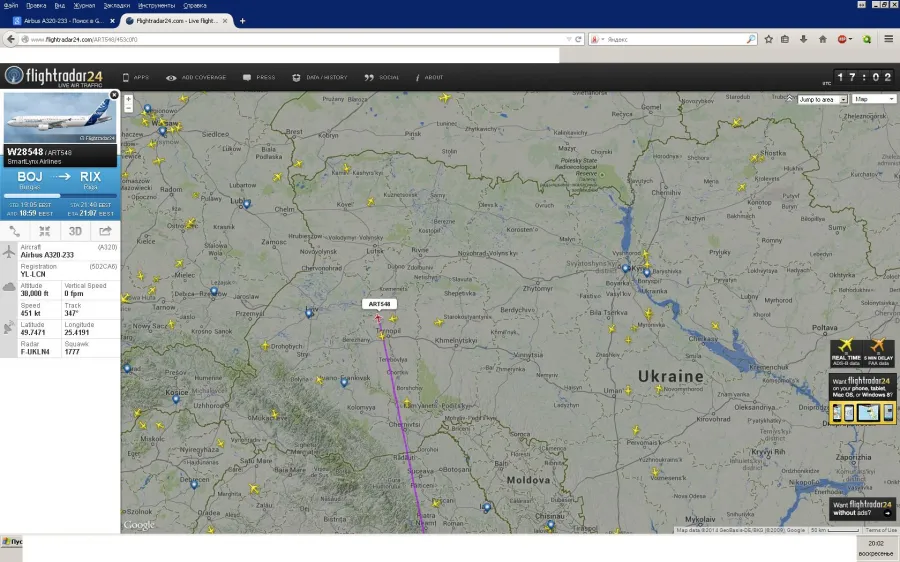Open the ART548 callout label

pyautogui.click(x=379, y=304)
